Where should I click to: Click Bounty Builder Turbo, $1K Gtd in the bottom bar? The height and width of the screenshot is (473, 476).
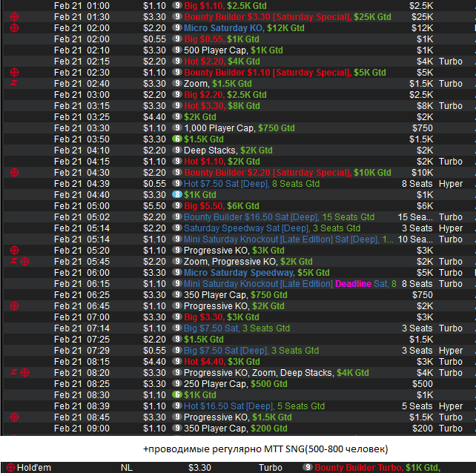tap(377, 468)
